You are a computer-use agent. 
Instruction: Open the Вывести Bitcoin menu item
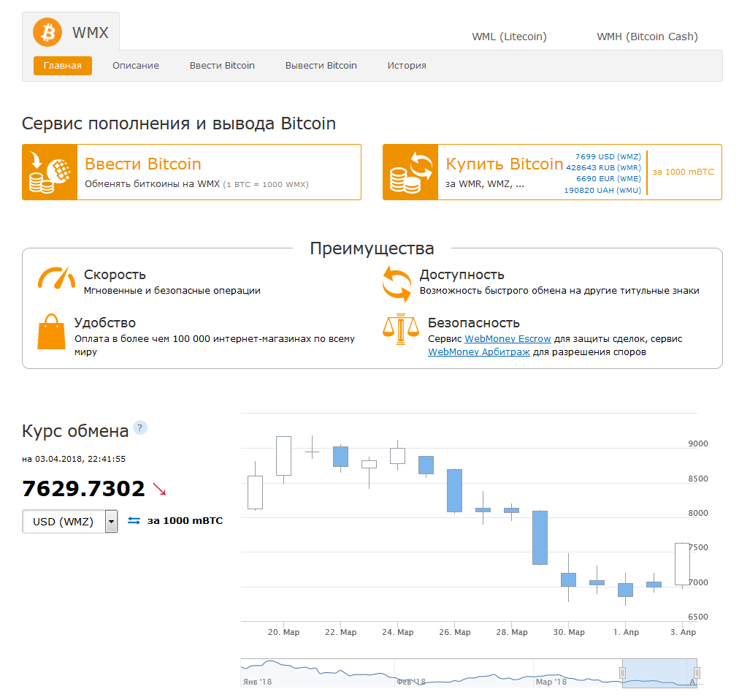321,66
